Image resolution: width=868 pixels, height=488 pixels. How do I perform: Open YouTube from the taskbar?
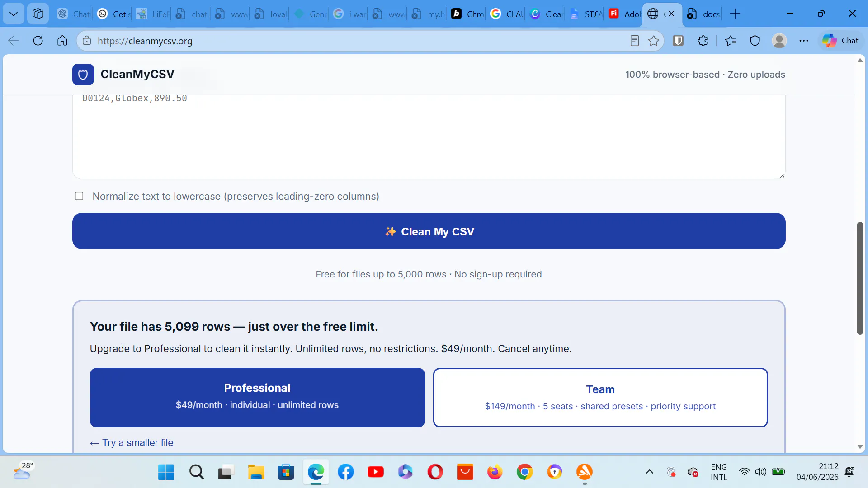376,472
